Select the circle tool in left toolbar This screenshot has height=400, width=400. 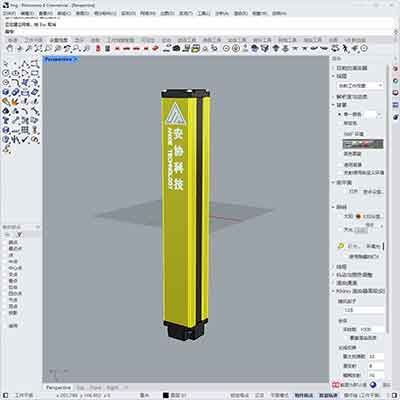[x=6, y=73]
